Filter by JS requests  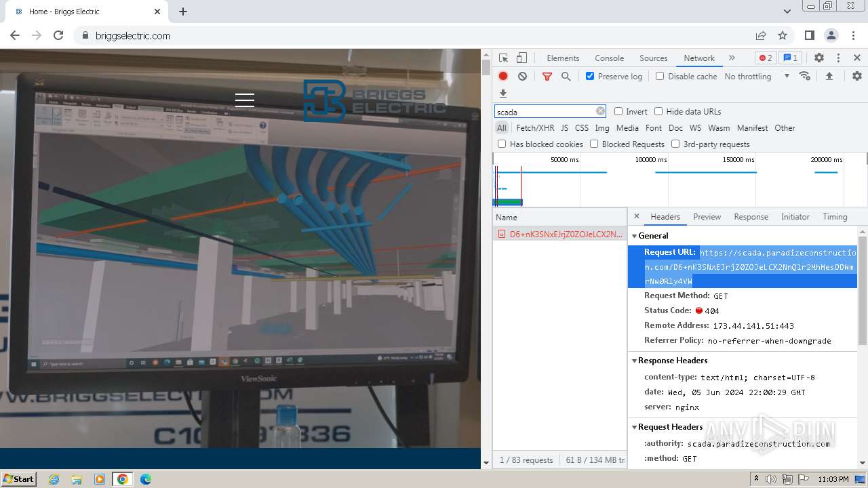click(564, 127)
